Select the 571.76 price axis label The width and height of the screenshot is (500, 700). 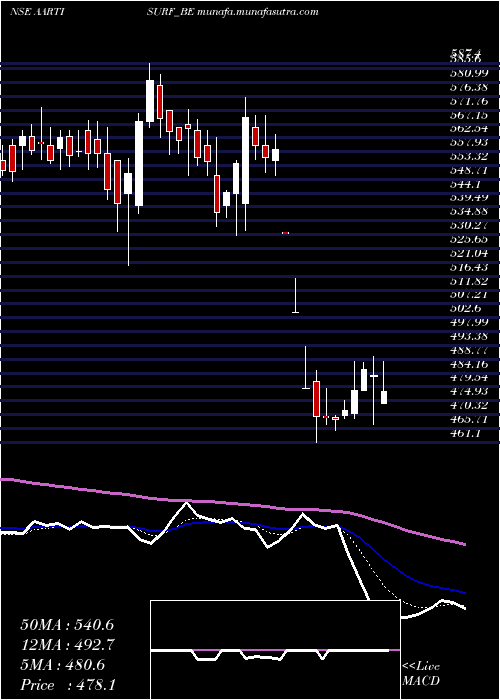[471, 101]
